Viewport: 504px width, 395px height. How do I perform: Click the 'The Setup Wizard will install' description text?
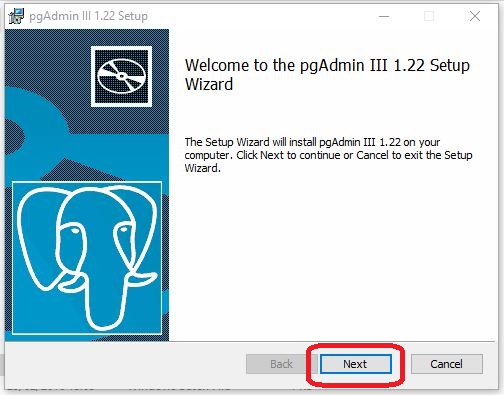(x=328, y=155)
